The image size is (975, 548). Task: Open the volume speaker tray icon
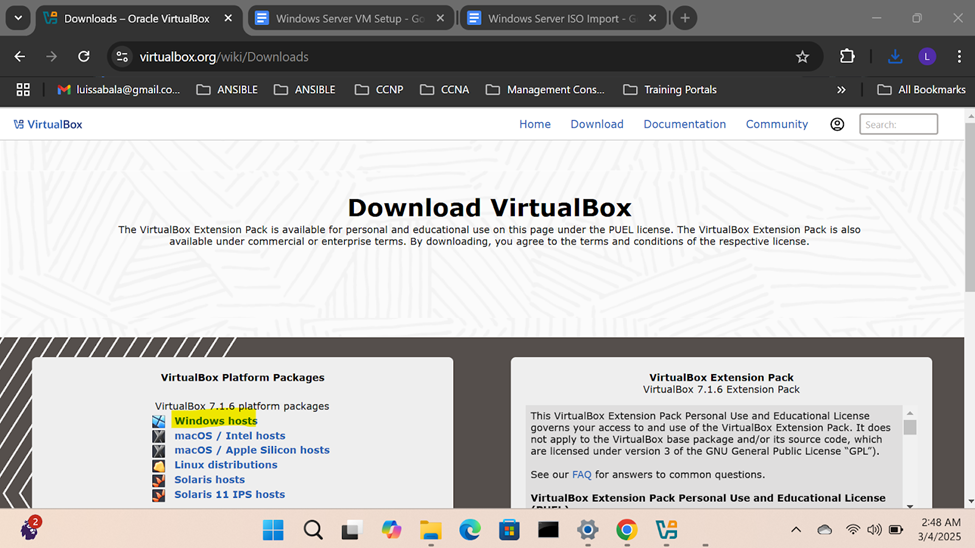874,530
